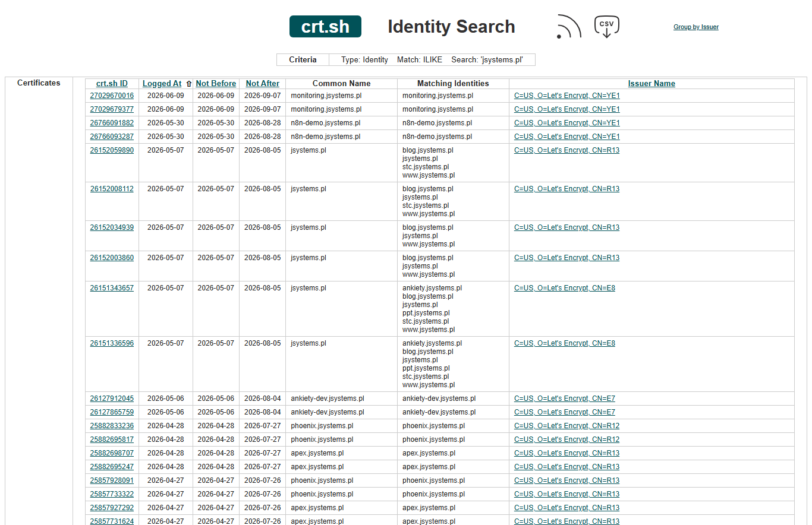Select Not After 2026-09-07 in row 27029679377
Viewport: 812px width, 525px height.
coord(262,109)
